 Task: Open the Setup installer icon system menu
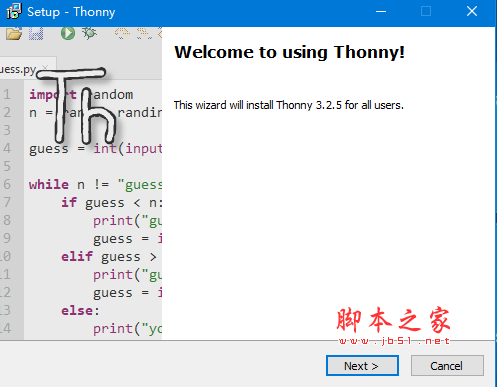(x=14, y=12)
